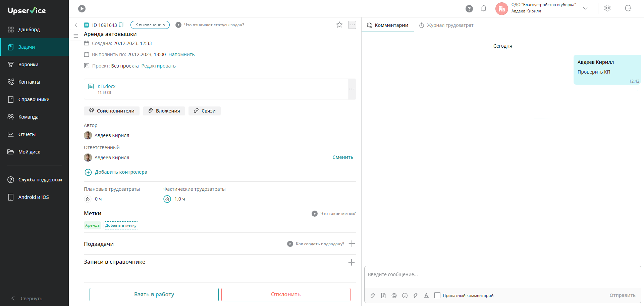Click the Отклонить button
Viewport: 644px width, 306px height.
pyautogui.click(x=286, y=295)
